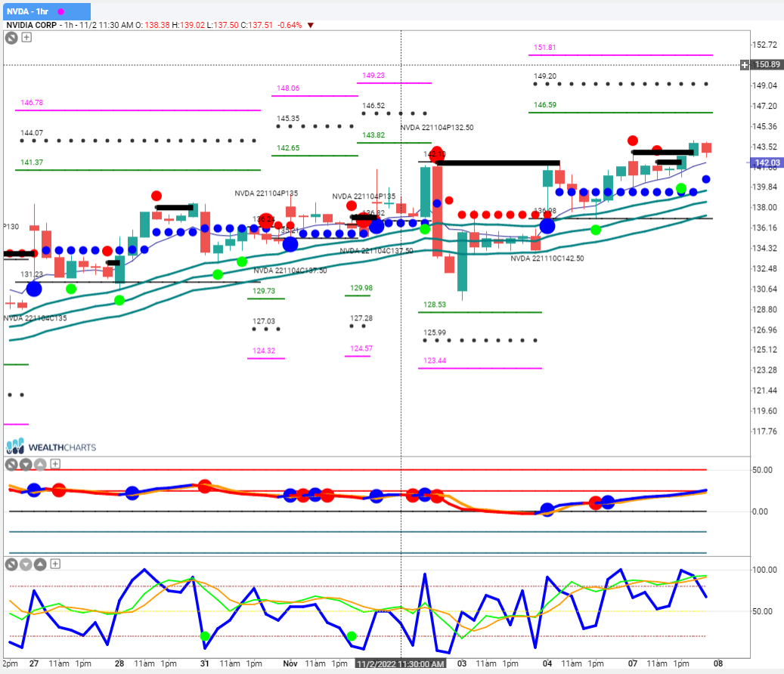Viewport: 784px width, 674px height.
Task: Click the 127.28 dotted level label
Action: pyautogui.click(x=361, y=318)
